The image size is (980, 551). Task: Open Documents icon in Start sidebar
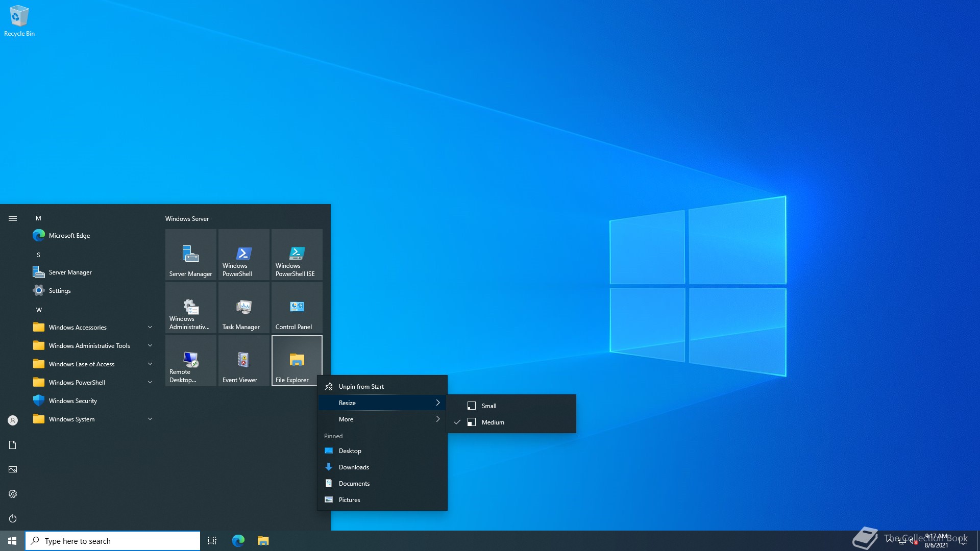(x=13, y=445)
